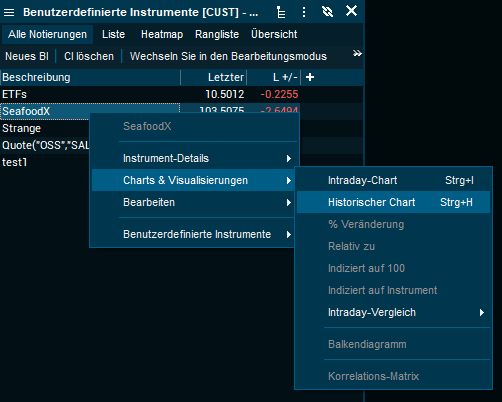Open Bearbeiten submenu

(x=193, y=202)
